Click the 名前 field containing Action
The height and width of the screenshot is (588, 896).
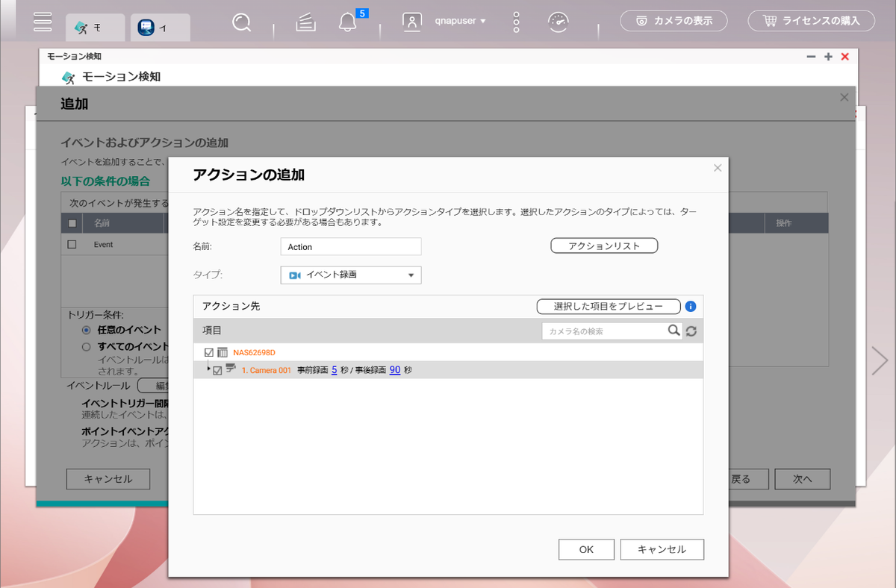pyautogui.click(x=351, y=247)
